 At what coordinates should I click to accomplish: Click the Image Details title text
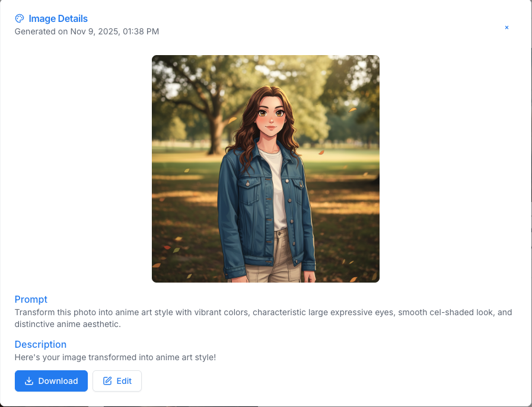[x=58, y=19]
